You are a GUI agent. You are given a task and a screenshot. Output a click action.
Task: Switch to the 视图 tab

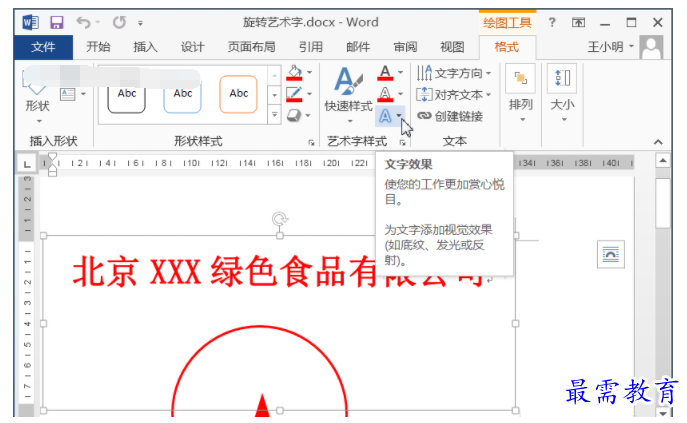pos(452,47)
